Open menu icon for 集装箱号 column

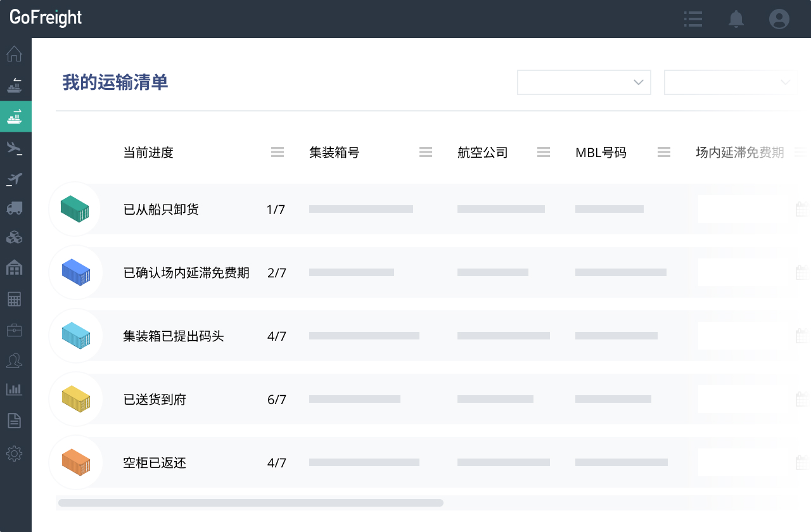pyautogui.click(x=426, y=152)
